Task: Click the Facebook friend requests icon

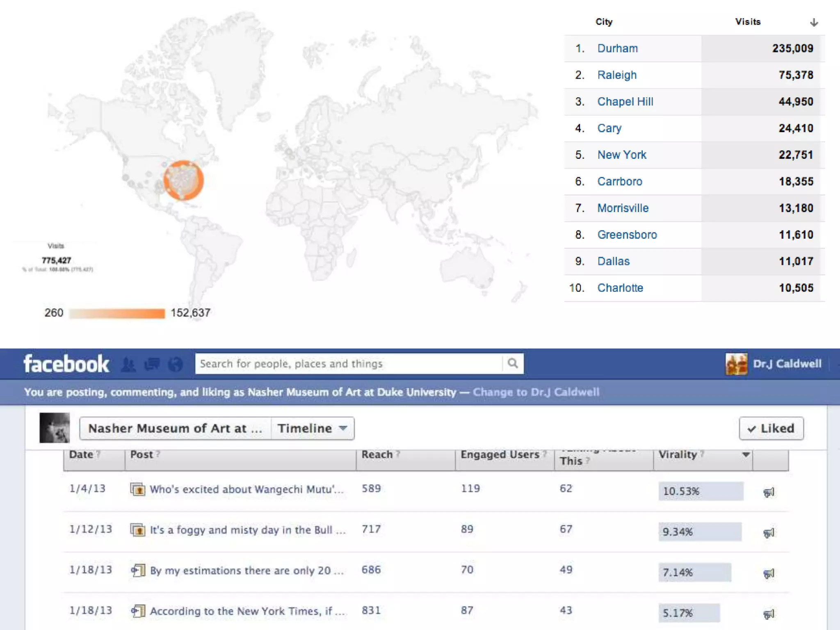Action: pos(128,364)
